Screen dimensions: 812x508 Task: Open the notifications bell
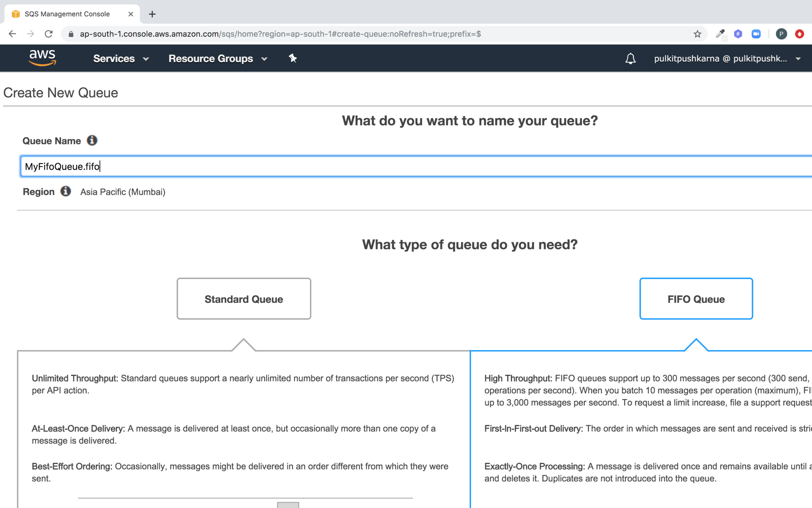click(x=630, y=59)
